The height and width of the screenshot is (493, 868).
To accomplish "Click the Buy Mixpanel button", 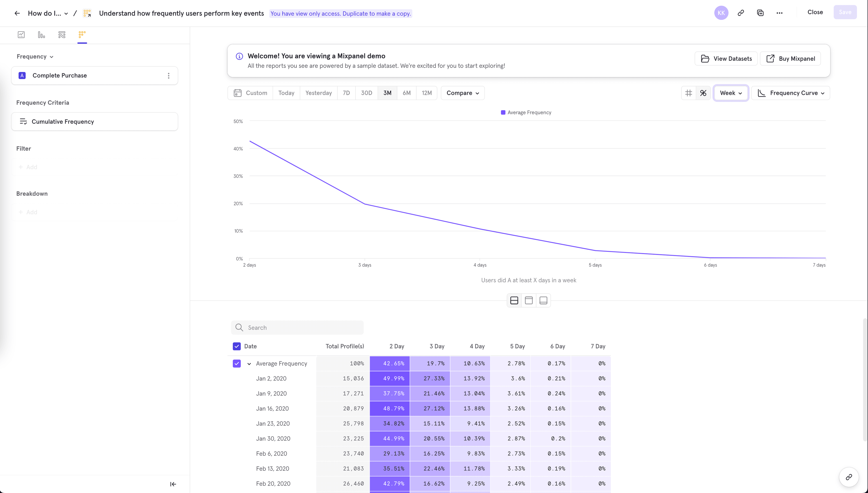I will click(x=790, y=58).
